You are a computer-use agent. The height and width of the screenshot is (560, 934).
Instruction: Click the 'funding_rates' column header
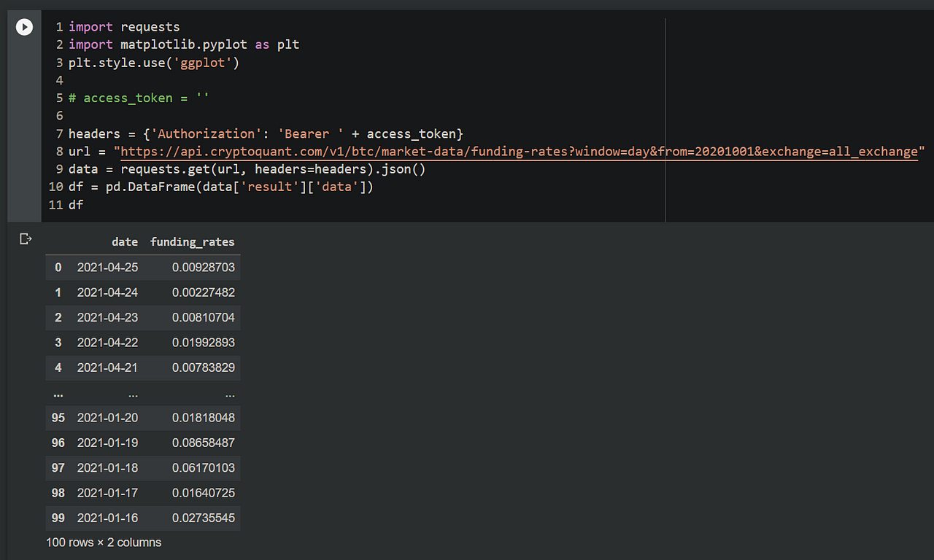coord(193,241)
